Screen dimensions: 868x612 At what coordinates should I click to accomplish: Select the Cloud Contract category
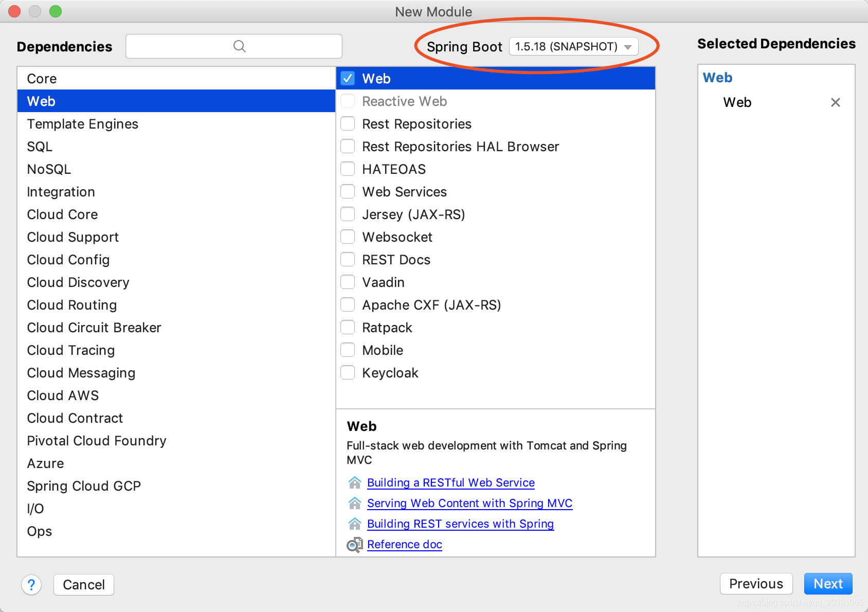pos(176,418)
